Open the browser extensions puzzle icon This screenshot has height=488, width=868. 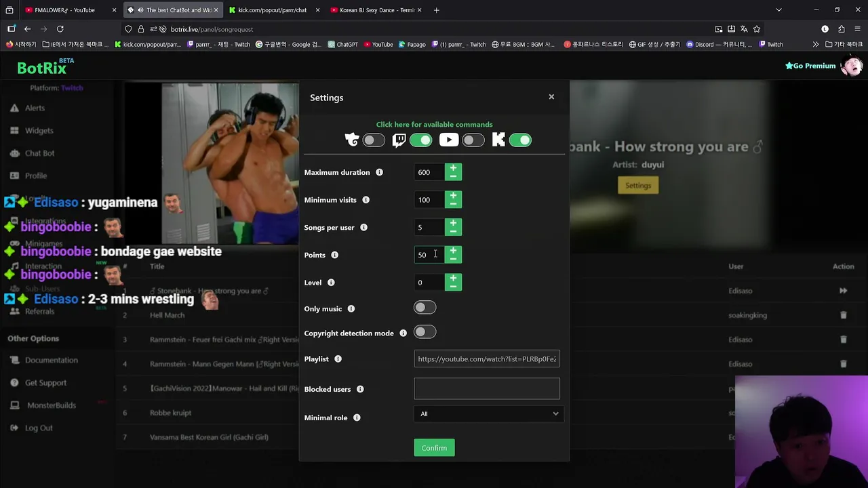click(841, 29)
